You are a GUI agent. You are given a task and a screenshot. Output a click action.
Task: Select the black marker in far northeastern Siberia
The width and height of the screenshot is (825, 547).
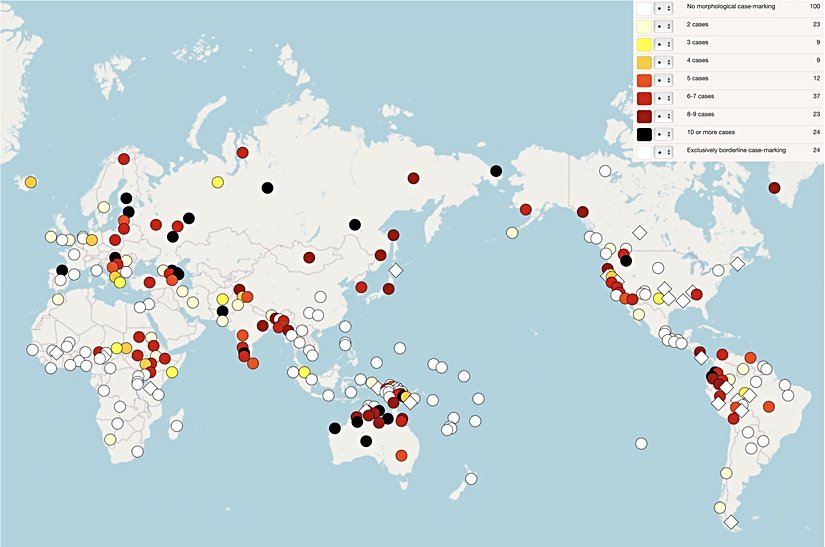(x=495, y=171)
